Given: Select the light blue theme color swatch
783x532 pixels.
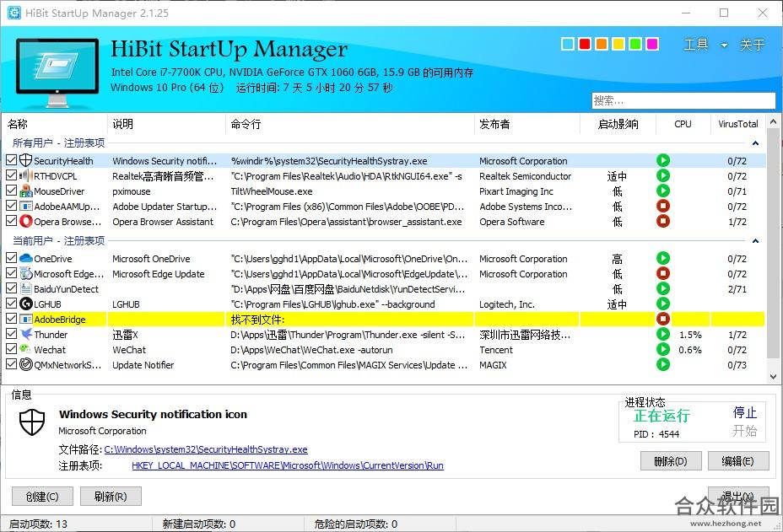Looking at the screenshot, I should 568,44.
